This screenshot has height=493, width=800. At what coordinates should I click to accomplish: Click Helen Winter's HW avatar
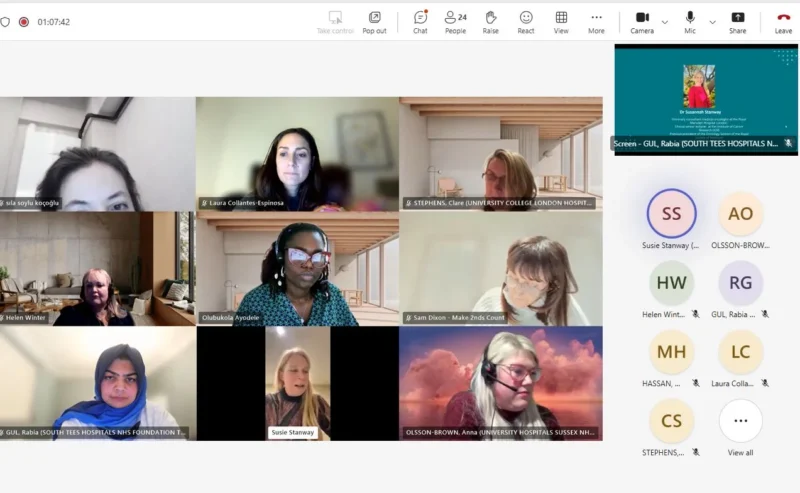(671, 283)
